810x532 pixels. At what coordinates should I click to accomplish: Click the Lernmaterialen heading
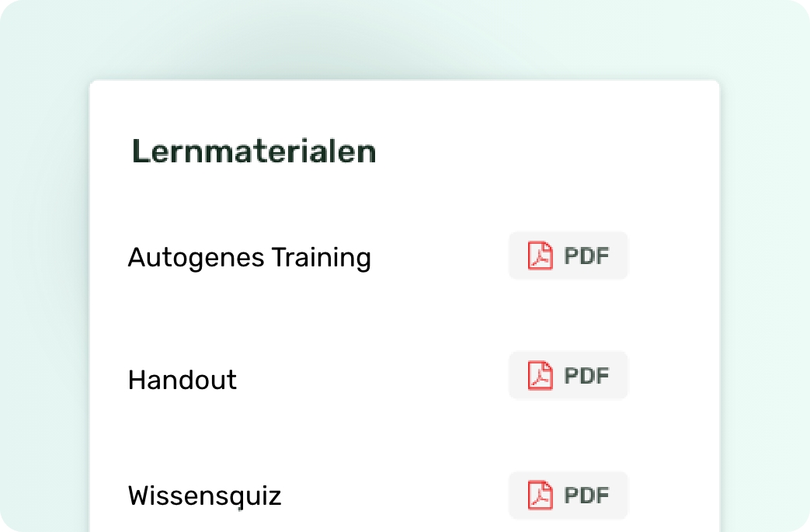[254, 151]
